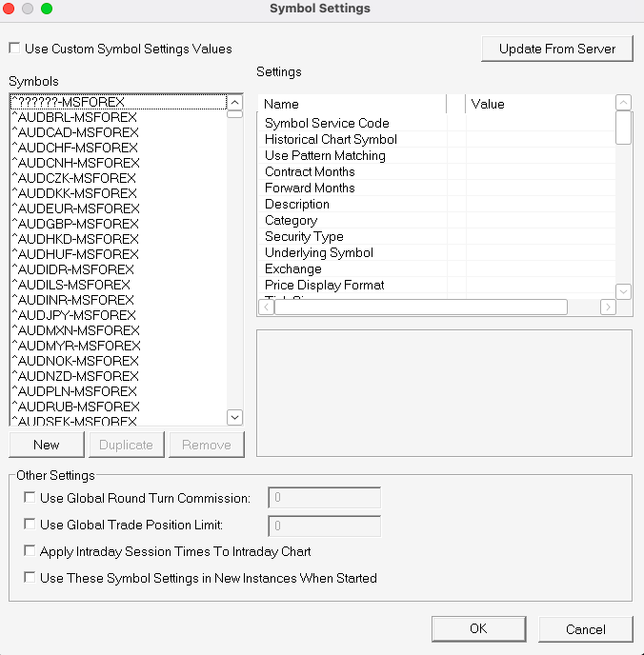The width and height of the screenshot is (644, 655).
Task: Click Settings table scroll-up arrow
Action: [623, 103]
